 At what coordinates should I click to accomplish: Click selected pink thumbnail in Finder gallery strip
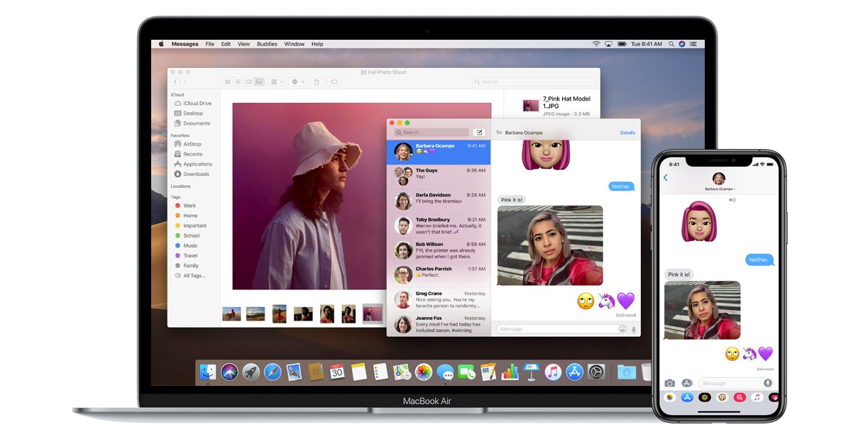(372, 314)
